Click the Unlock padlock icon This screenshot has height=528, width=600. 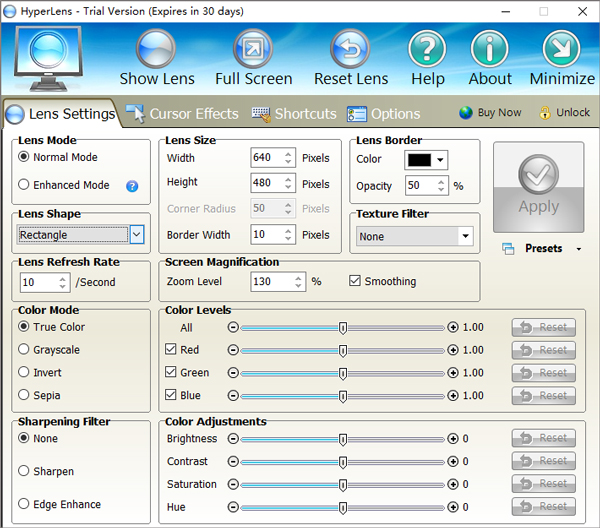[x=545, y=113]
